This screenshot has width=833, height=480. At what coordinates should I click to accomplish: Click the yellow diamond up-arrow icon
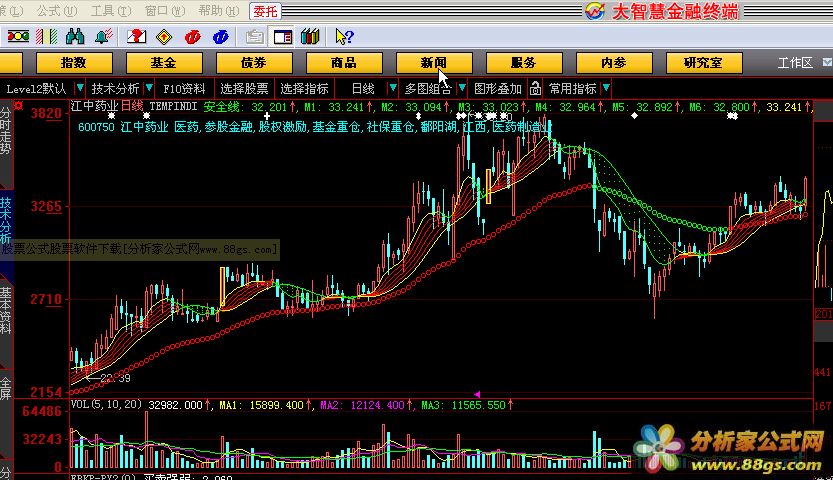pos(165,37)
